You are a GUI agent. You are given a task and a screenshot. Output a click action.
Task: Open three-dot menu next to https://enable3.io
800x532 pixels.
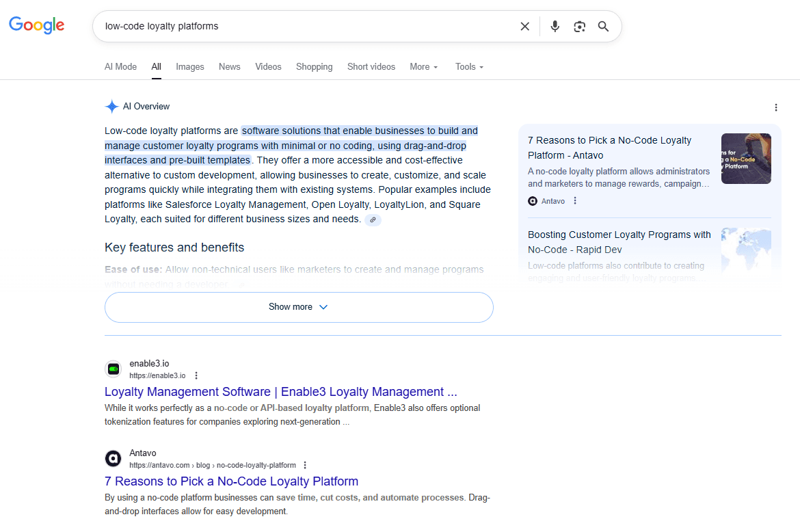point(196,376)
